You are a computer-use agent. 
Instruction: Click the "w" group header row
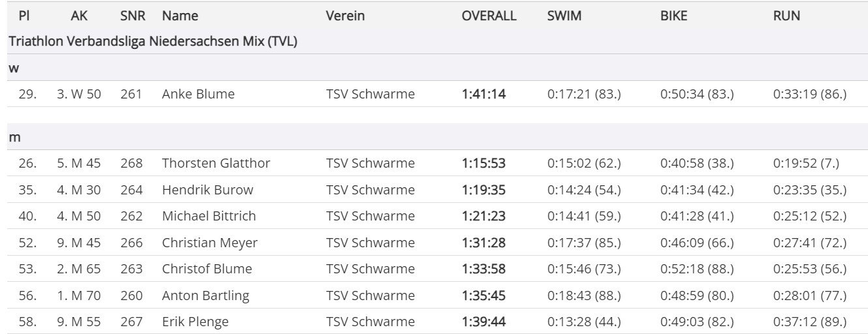13,68
